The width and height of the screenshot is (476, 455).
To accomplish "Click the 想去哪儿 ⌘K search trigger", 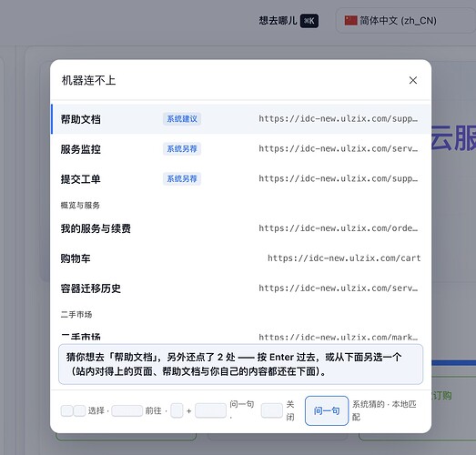I will tap(289, 21).
